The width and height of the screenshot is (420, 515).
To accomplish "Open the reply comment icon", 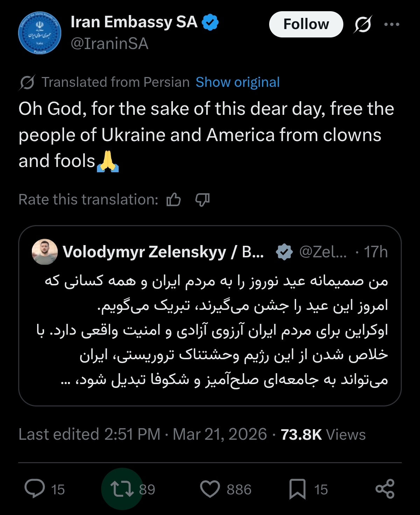I will click(35, 489).
